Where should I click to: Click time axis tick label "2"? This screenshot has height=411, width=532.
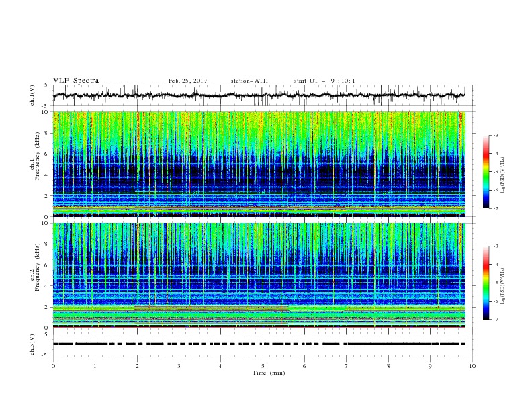pos(137,366)
